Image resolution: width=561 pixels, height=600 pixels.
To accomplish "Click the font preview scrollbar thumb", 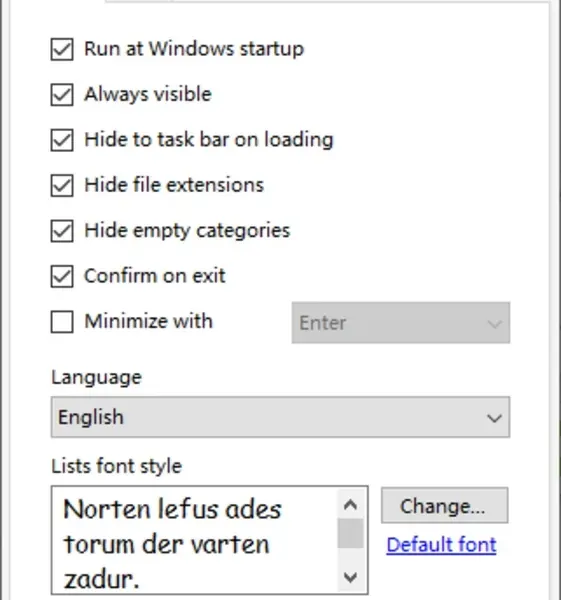I will (x=351, y=533).
